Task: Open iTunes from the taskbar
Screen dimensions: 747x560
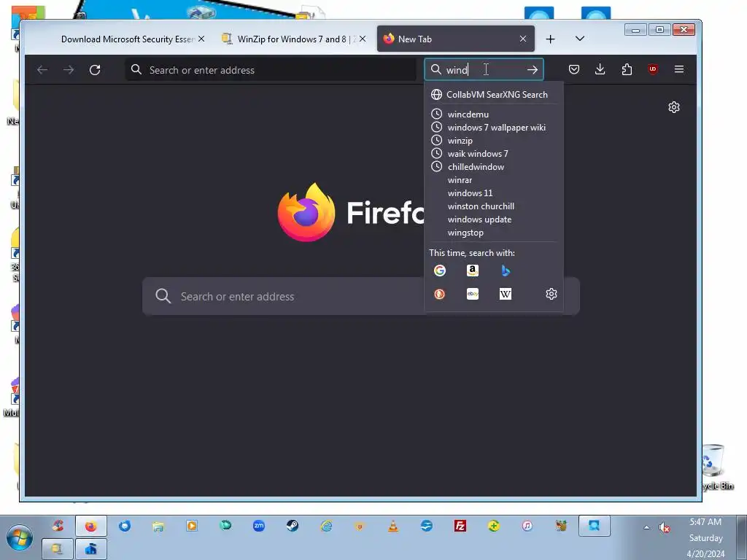Action: click(527, 526)
